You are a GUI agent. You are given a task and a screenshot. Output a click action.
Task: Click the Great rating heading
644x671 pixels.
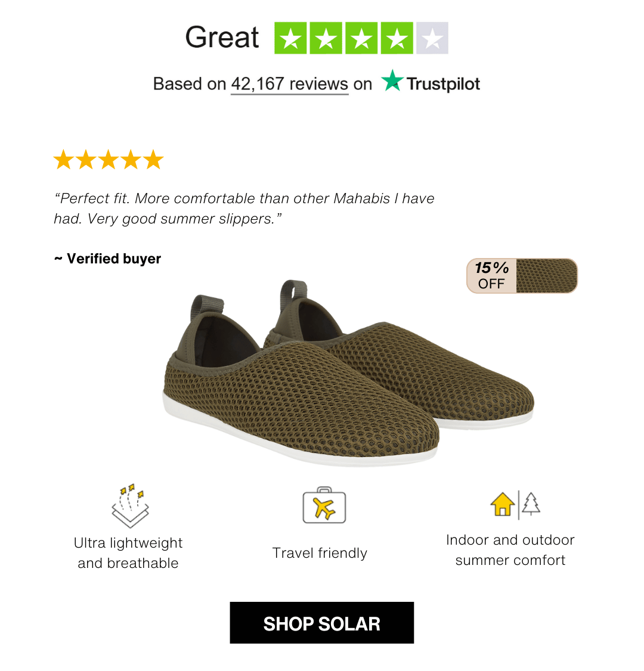coord(222,37)
